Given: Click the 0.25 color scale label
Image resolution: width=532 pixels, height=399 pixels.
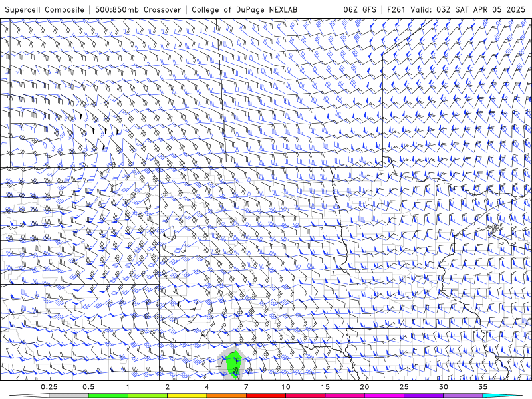Looking at the screenshot, I should pyautogui.click(x=49, y=387).
